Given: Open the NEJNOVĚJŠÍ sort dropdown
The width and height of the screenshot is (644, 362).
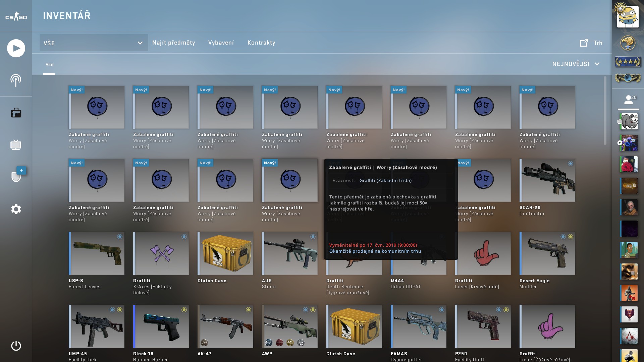Looking at the screenshot, I should (576, 64).
